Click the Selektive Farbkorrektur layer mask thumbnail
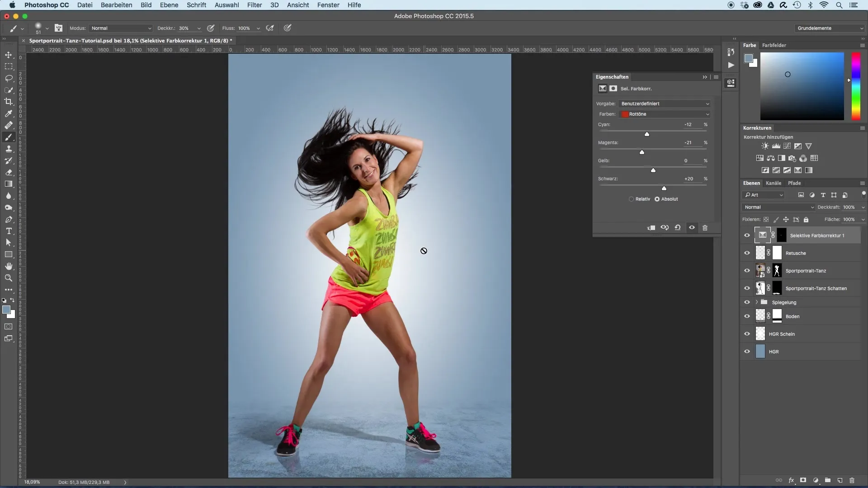This screenshot has width=868, height=488. pyautogui.click(x=782, y=235)
